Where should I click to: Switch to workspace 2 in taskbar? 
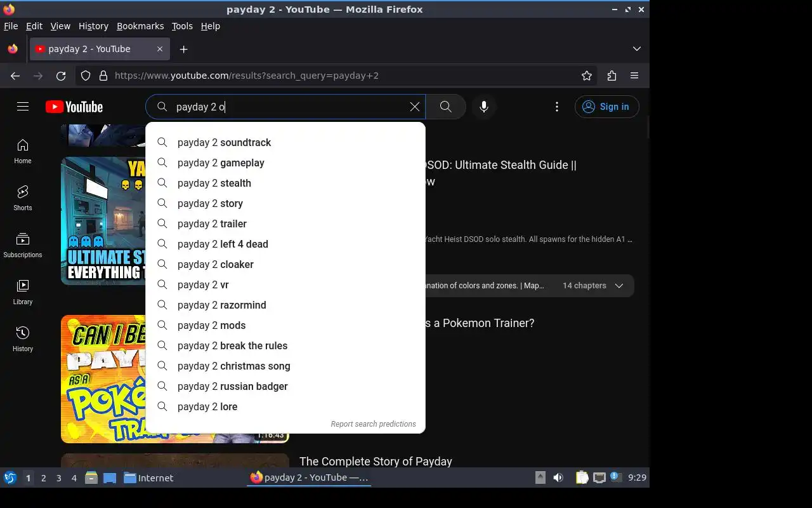[x=44, y=478]
